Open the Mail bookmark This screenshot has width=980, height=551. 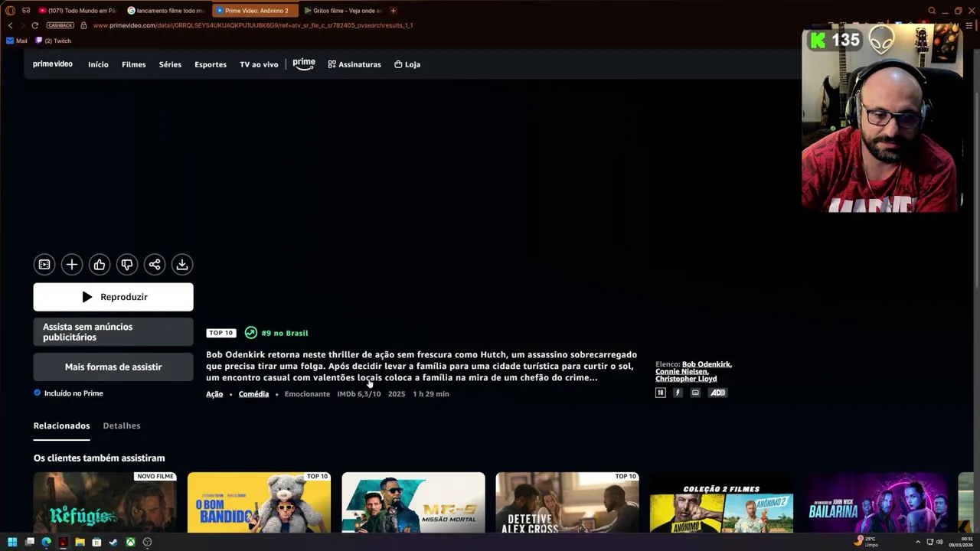16,41
